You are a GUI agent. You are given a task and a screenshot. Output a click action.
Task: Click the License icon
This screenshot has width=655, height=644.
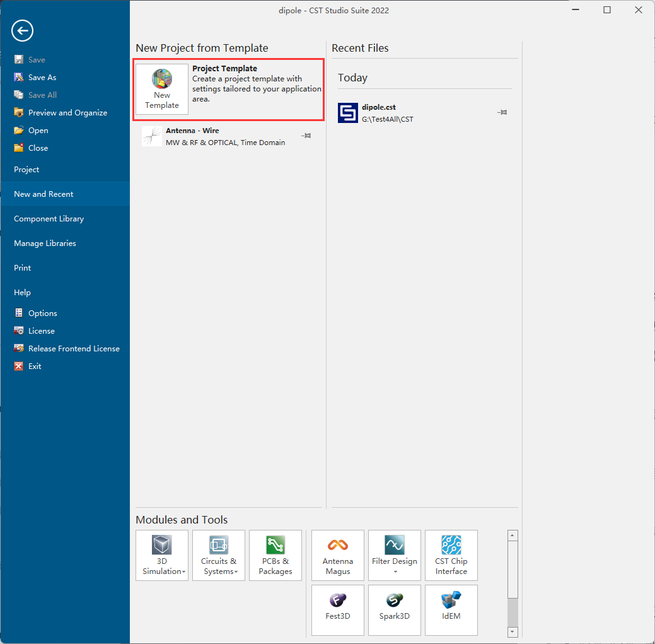click(19, 331)
